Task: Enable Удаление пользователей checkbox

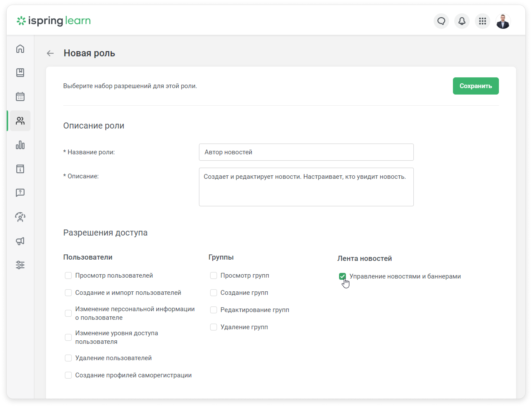Action: pyautogui.click(x=68, y=358)
